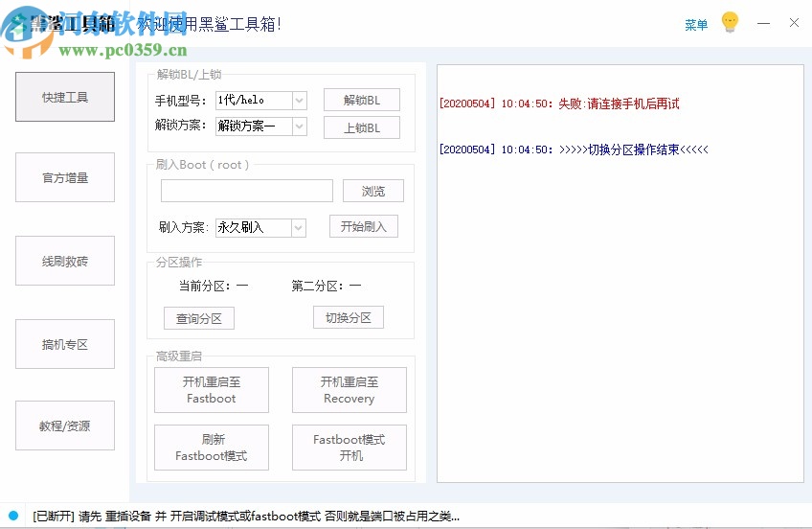Open the 线刷救砖 section
The width and height of the screenshot is (812, 529).
[x=65, y=261]
